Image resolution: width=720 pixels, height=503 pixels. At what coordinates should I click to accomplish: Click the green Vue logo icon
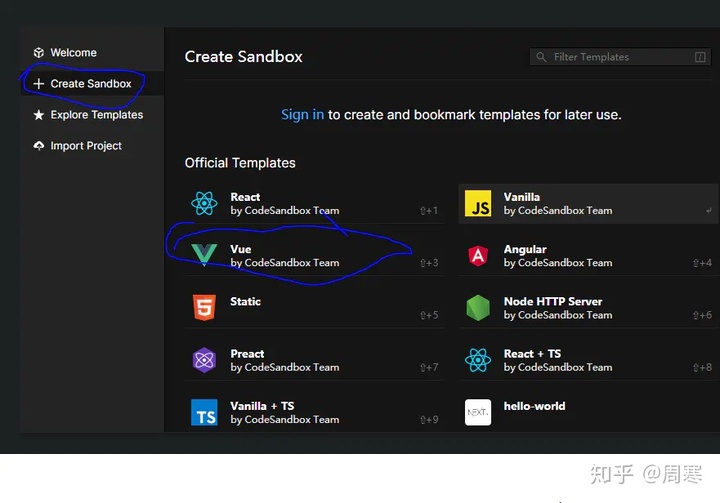(x=204, y=254)
